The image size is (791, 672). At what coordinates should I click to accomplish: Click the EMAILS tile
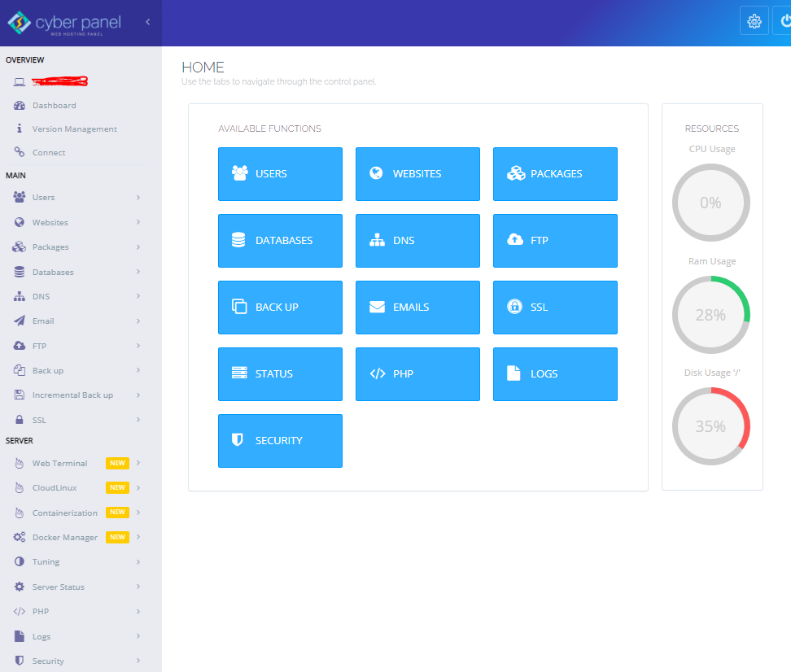click(x=417, y=308)
